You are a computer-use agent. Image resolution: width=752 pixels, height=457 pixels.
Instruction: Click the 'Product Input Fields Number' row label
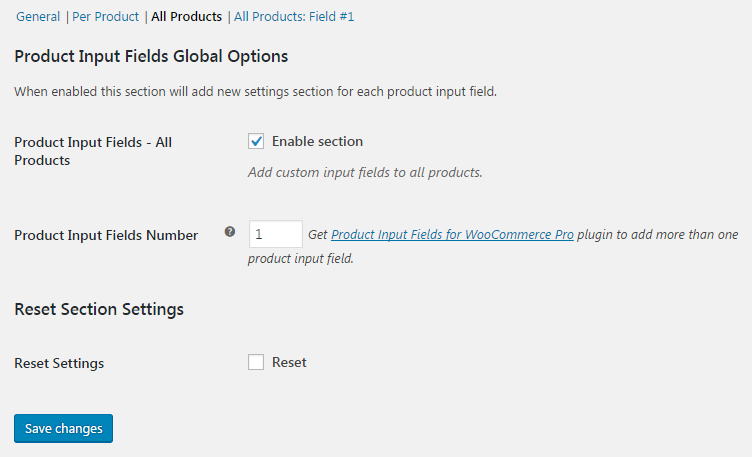click(106, 235)
